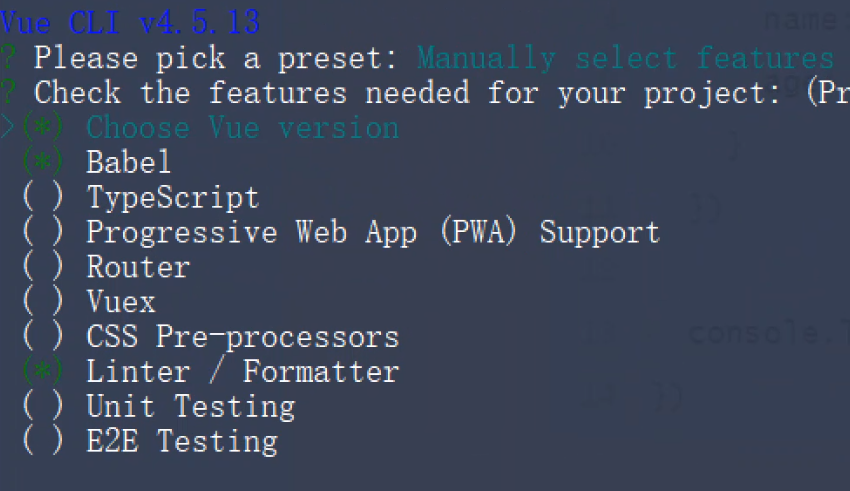Enable the Unit Testing checkbox
The height and width of the screenshot is (491, 850).
point(42,406)
